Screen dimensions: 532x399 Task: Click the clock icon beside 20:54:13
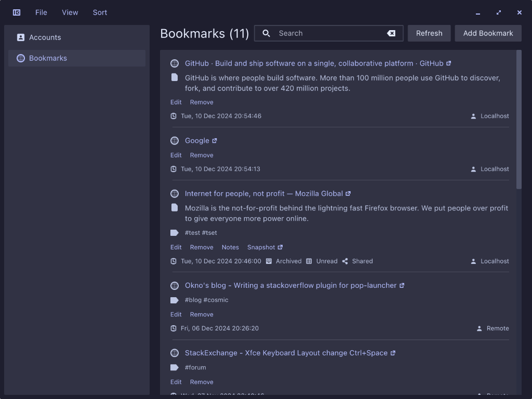click(174, 169)
